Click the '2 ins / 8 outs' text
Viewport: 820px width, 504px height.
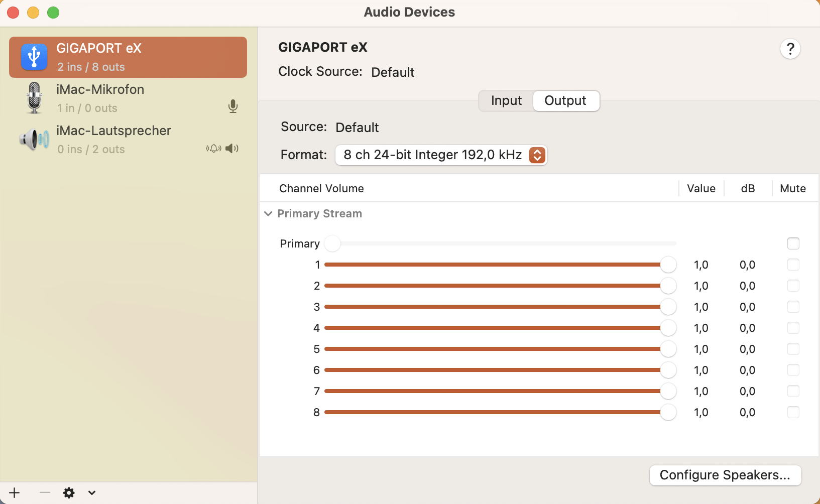pos(91,67)
